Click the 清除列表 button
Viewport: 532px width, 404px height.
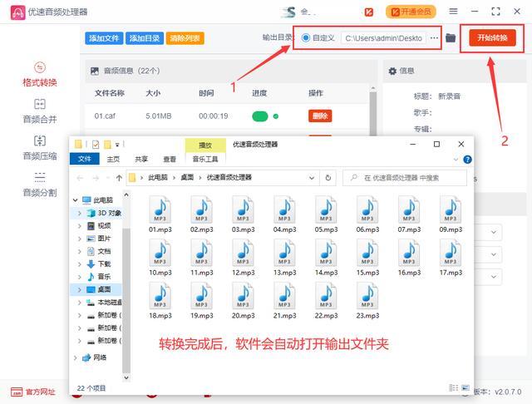pos(185,38)
